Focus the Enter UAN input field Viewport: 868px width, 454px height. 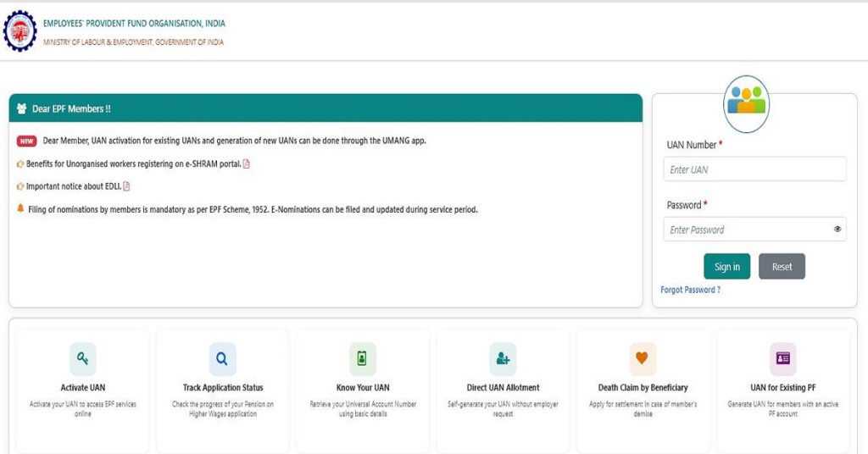click(754, 169)
